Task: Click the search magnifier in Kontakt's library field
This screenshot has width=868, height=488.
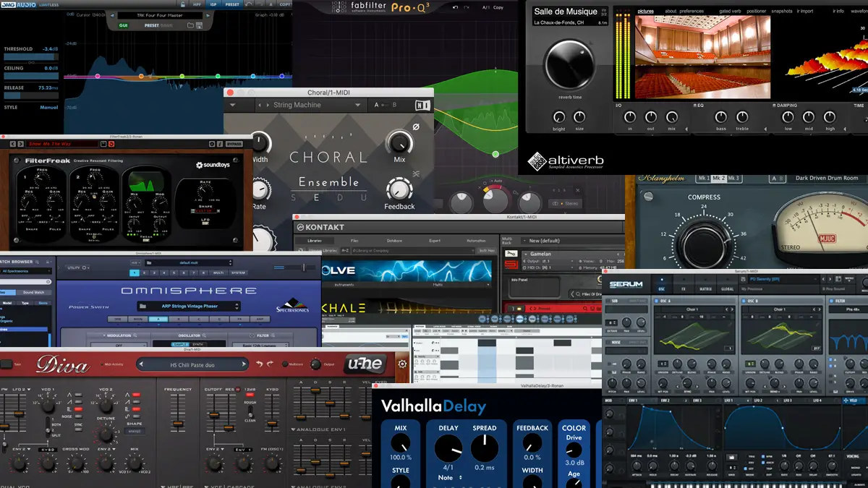Action: tap(355, 250)
